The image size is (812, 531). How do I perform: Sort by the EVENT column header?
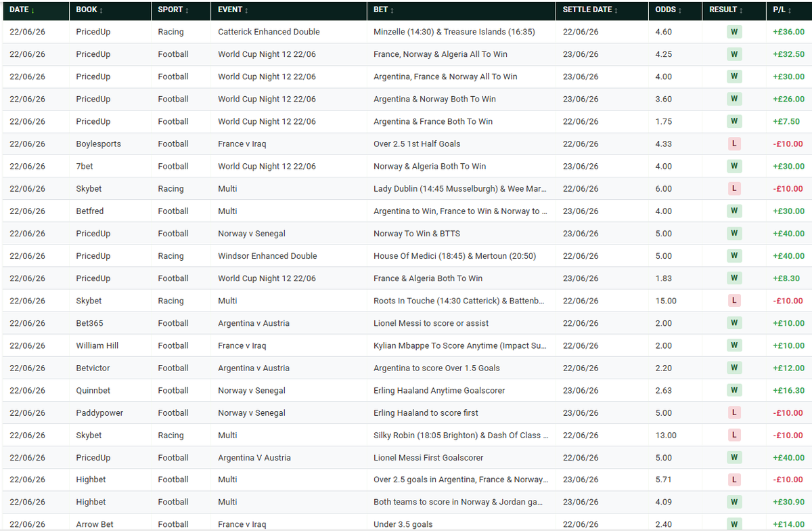point(232,10)
